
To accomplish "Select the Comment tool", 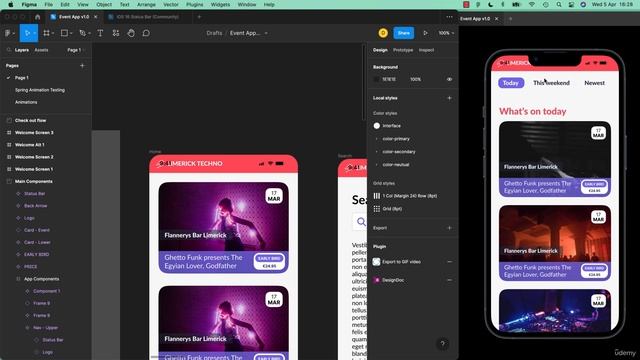I will (x=146, y=33).
